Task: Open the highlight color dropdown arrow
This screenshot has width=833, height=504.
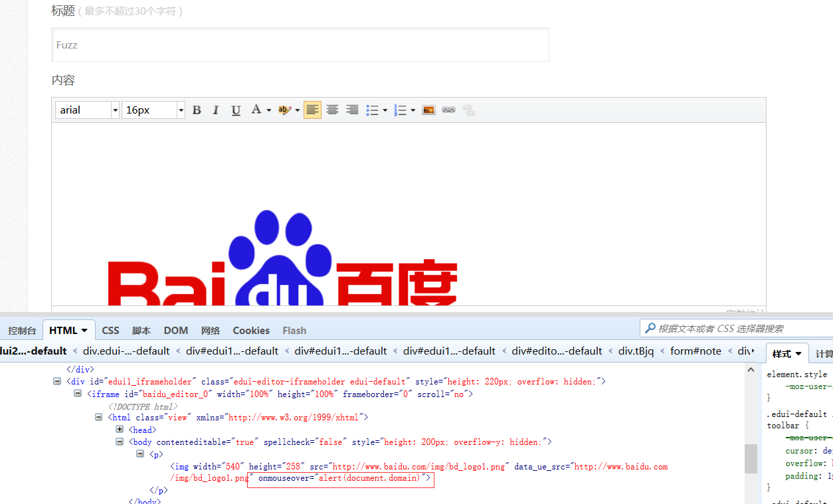Action: tap(298, 110)
